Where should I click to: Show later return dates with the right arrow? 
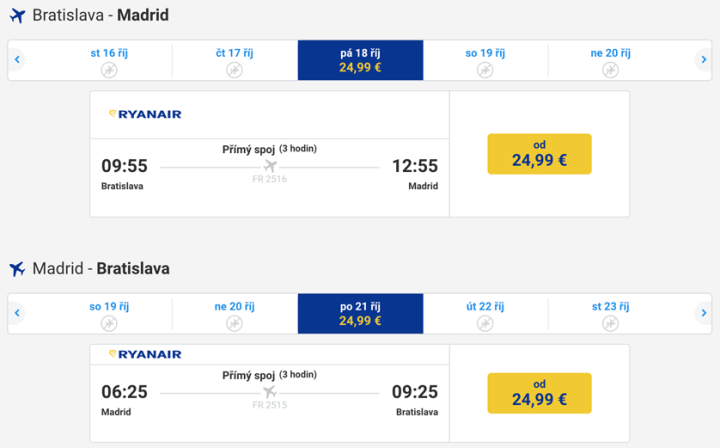(x=704, y=313)
